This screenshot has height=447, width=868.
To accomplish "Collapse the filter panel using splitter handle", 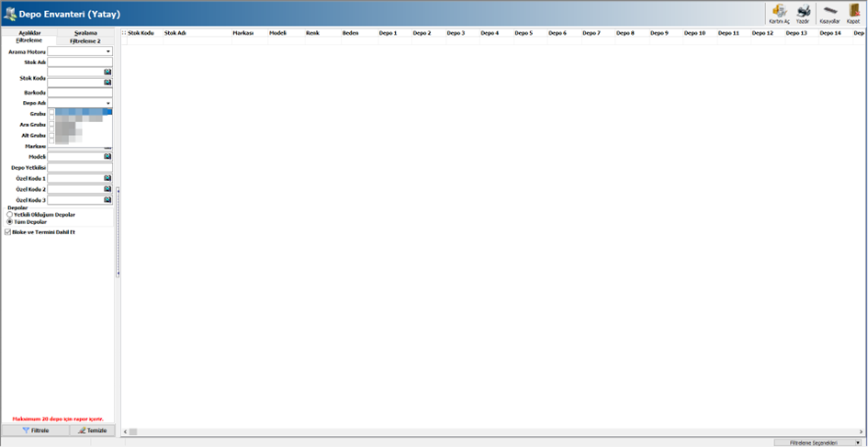I will pyautogui.click(x=118, y=231).
